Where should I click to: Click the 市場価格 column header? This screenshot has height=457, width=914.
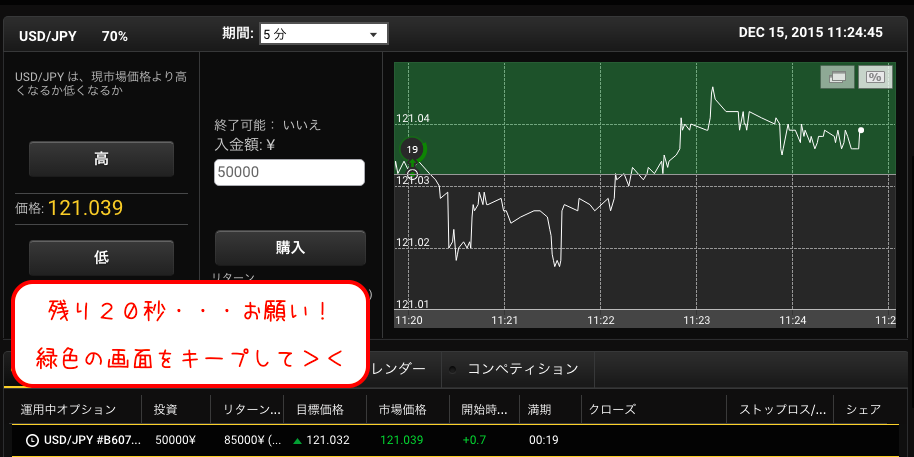click(x=402, y=410)
